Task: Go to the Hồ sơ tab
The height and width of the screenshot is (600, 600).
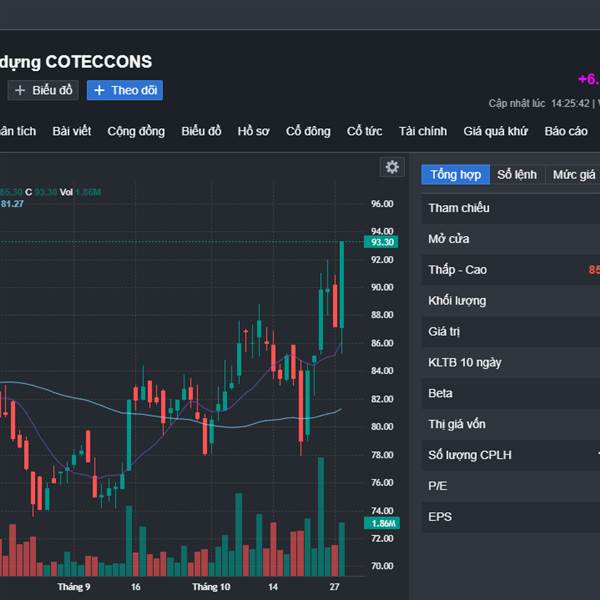Action: tap(253, 131)
